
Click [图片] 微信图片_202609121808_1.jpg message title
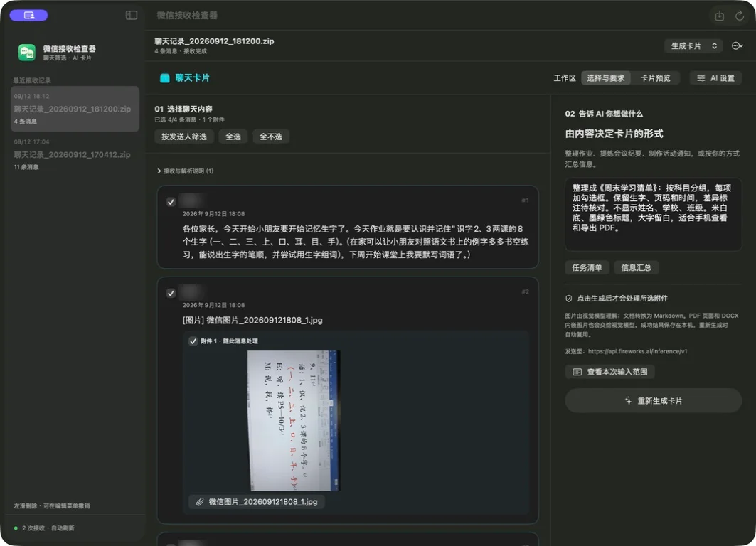pos(252,320)
